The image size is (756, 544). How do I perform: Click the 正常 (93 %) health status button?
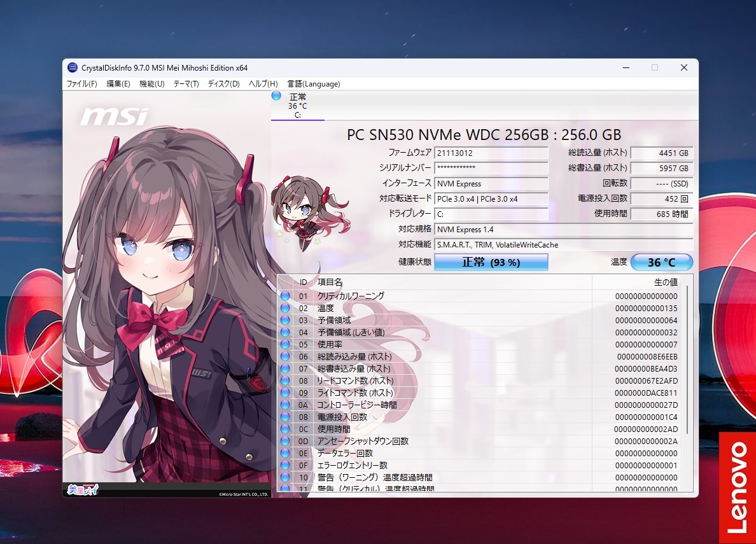pyautogui.click(x=491, y=262)
